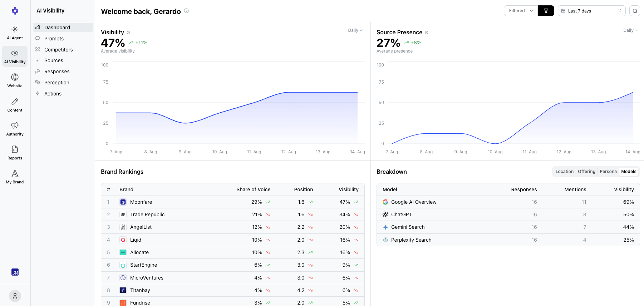Click the ChatGPT model logo
The height and width of the screenshot is (306, 644).
[x=385, y=214]
